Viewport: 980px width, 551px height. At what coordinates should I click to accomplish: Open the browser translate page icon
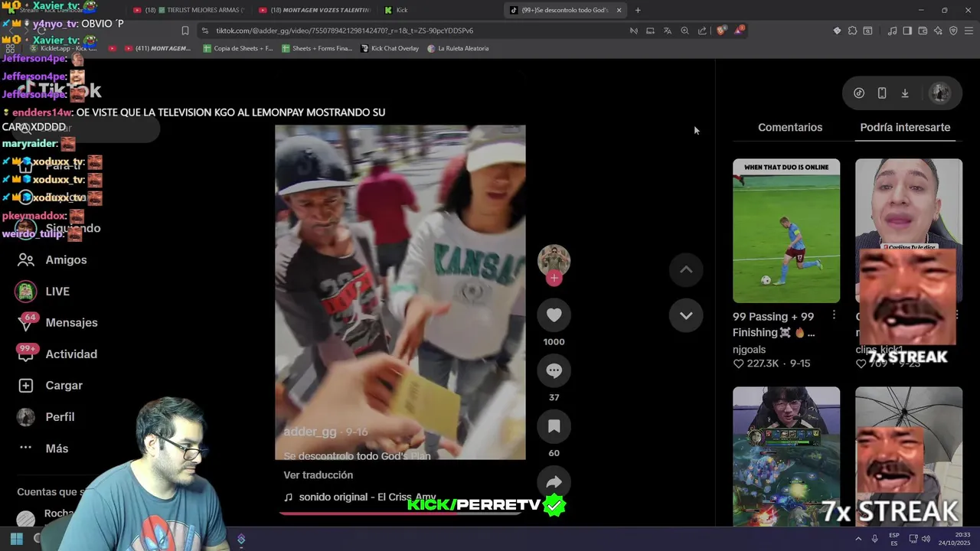(x=668, y=31)
